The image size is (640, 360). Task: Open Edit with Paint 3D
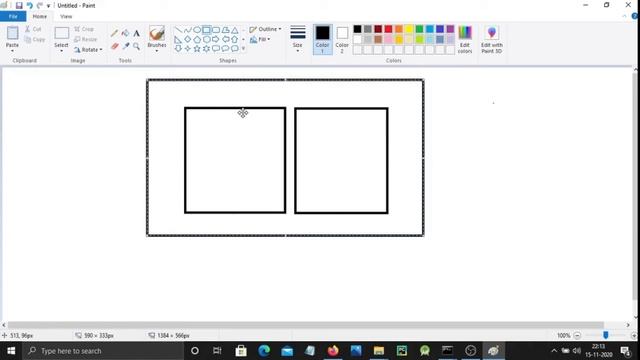tap(492, 40)
